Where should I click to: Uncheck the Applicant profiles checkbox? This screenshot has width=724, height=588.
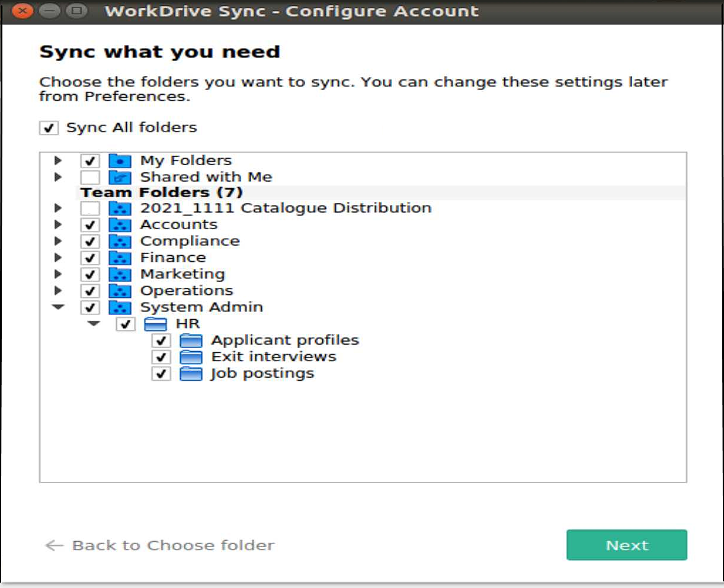[x=161, y=340]
